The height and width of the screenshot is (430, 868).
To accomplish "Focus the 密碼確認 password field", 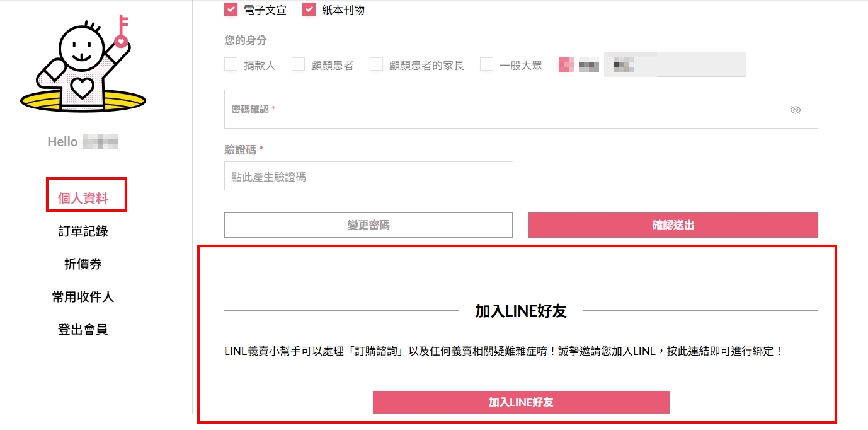I will [x=504, y=110].
